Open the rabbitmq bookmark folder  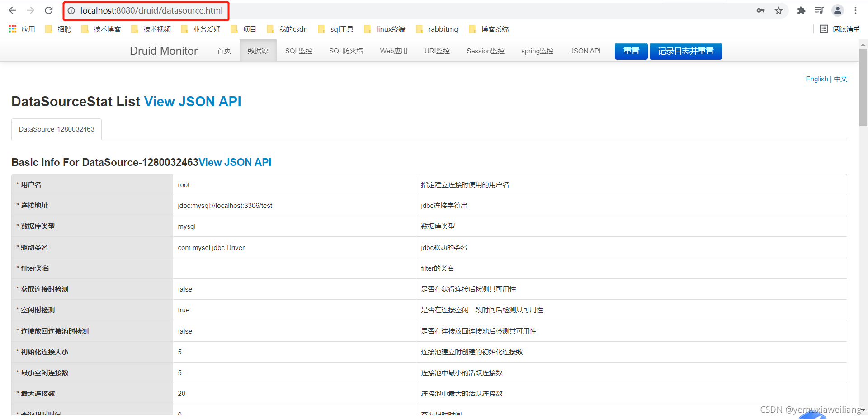tap(437, 29)
